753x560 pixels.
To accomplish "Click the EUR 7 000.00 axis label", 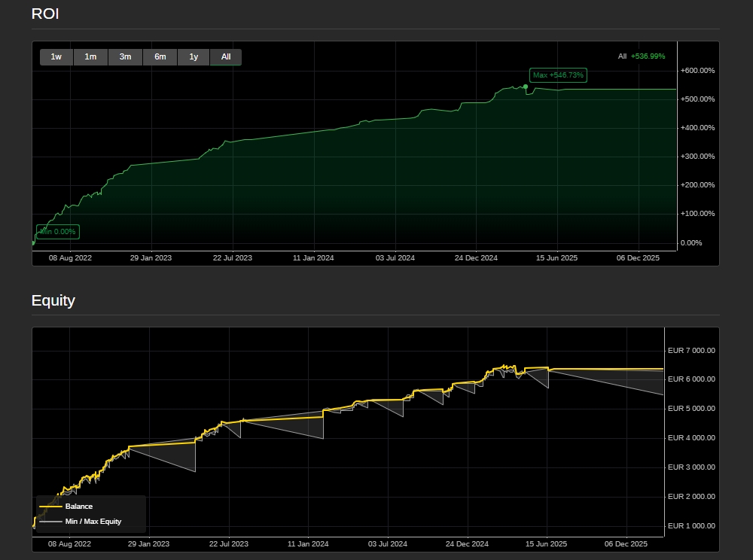I will (x=691, y=351).
